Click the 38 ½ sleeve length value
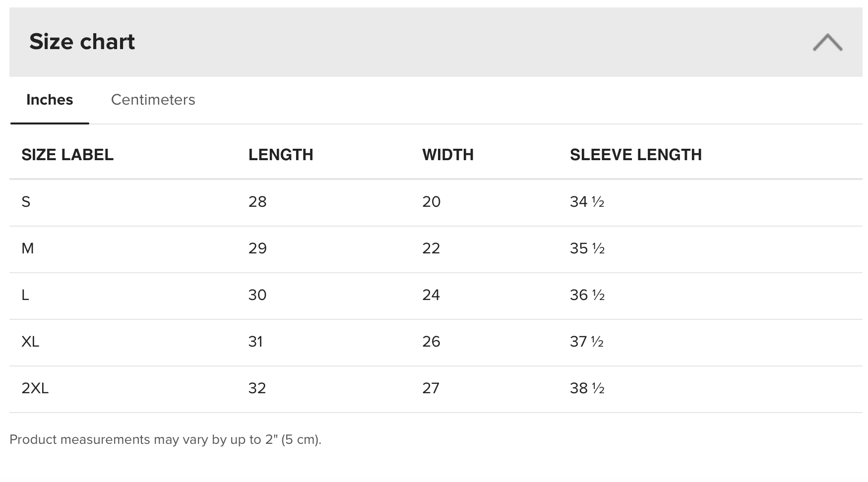 pyautogui.click(x=587, y=388)
